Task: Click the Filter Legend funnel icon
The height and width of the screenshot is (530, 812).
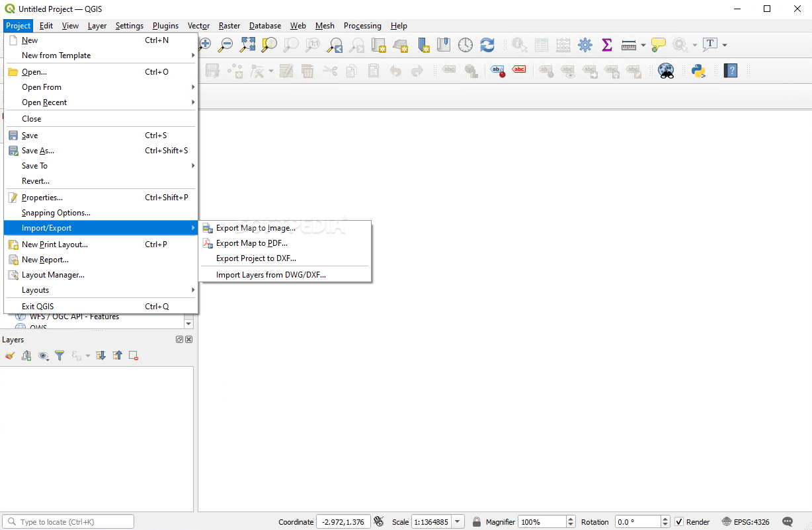Action: coord(60,356)
